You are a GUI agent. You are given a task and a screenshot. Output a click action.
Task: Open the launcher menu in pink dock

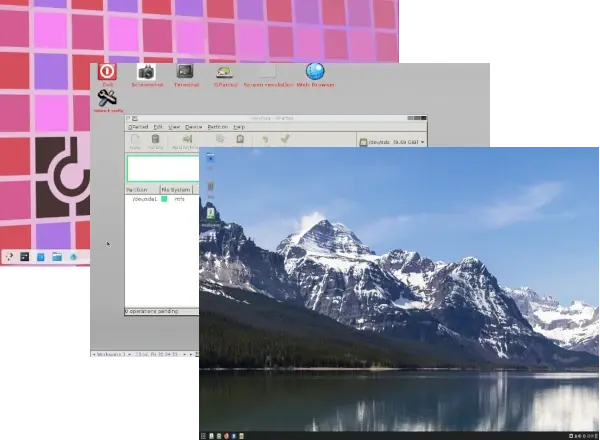click(x=10, y=257)
